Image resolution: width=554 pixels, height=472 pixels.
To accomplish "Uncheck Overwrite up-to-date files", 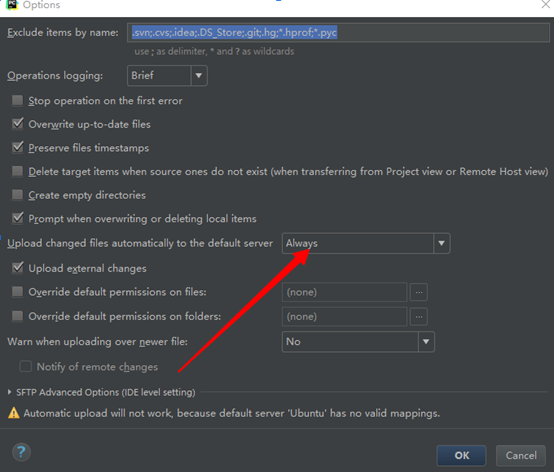I will [x=17, y=124].
